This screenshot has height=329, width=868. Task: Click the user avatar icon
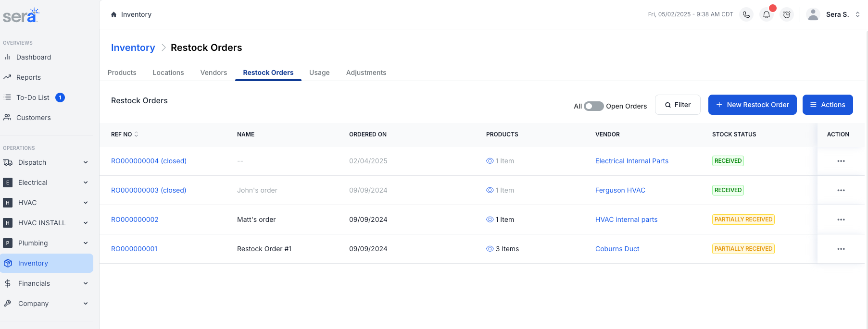[813, 14]
